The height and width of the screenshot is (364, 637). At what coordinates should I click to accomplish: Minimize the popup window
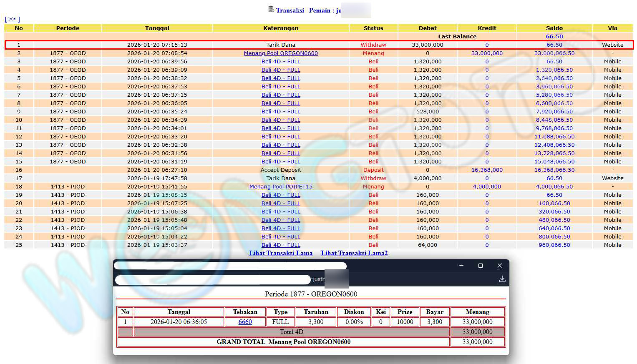(x=461, y=266)
